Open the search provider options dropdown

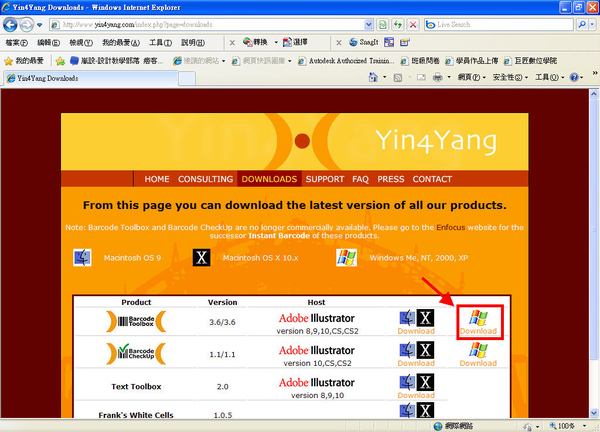click(592, 24)
